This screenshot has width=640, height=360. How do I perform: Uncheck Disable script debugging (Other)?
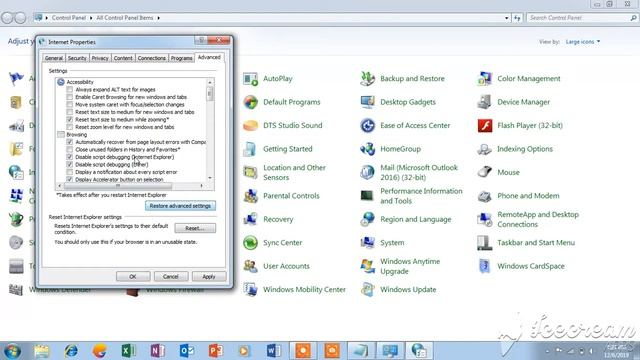70,164
